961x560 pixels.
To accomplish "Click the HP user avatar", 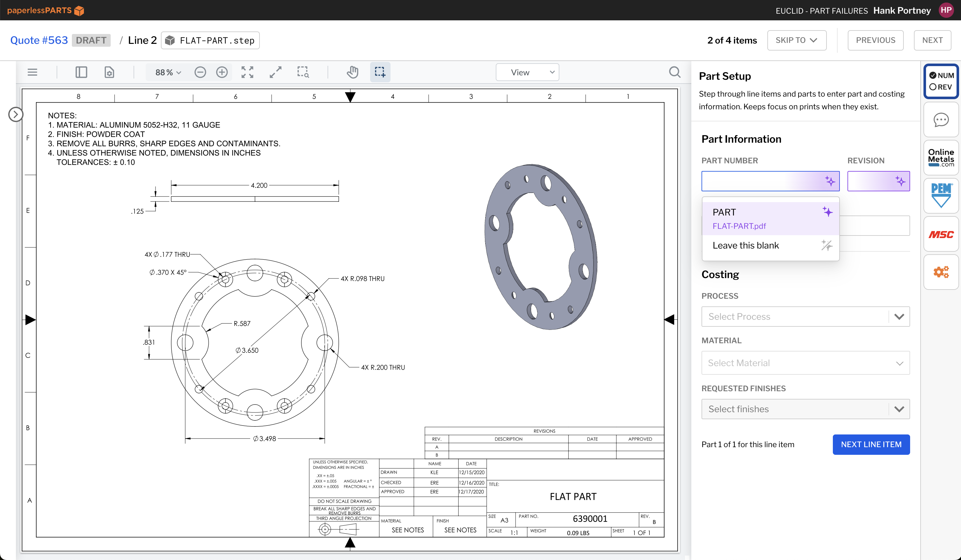I will pyautogui.click(x=946, y=10).
